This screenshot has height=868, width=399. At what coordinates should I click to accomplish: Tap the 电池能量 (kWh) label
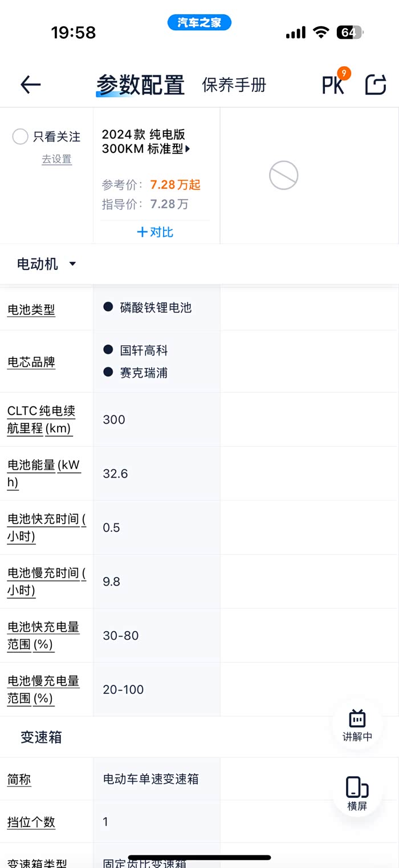[x=43, y=473]
